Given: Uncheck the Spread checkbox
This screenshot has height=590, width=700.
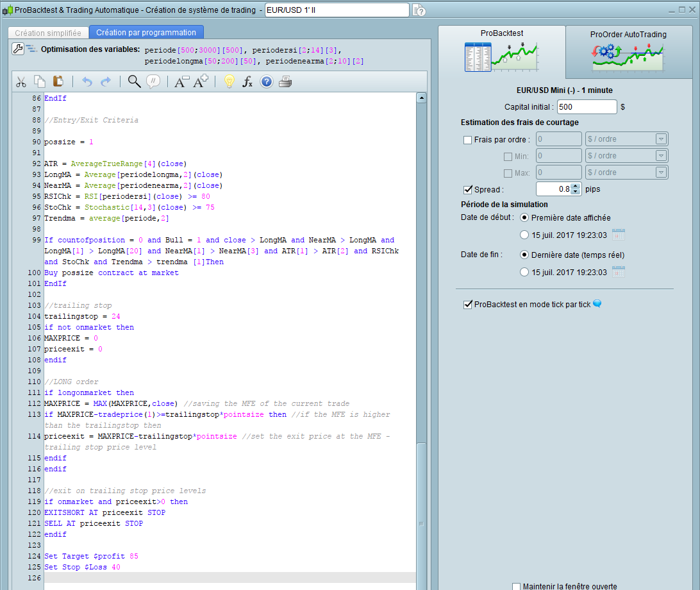Looking at the screenshot, I should click(x=467, y=190).
